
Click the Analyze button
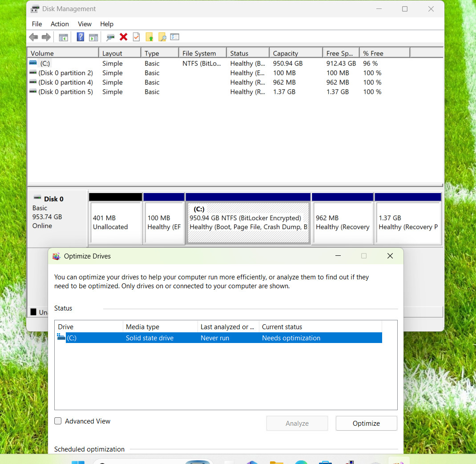coord(297,424)
